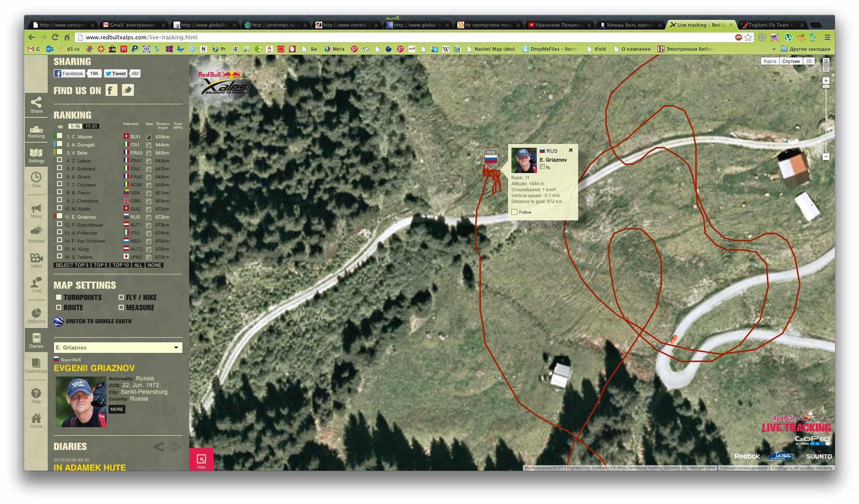The width and height of the screenshot is (859, 504).
Task: Toggle the Turnpoints map setting checkbox
Action: click(59, 298)
